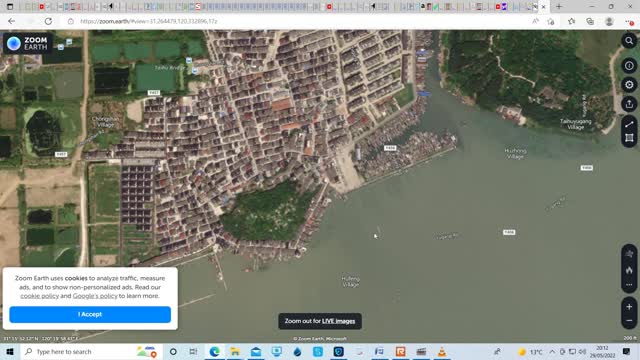Open File Explorer in taskbar

point(235,351)
